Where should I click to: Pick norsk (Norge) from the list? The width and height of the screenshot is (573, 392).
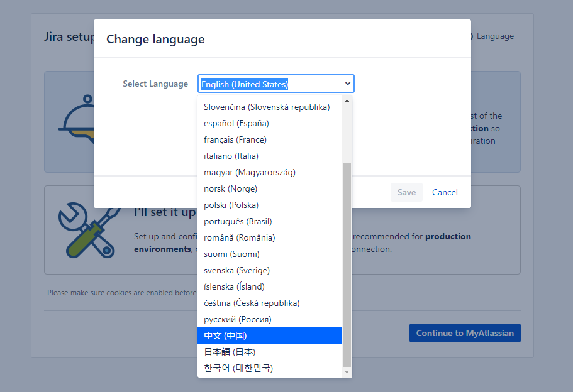click(269, 188)
